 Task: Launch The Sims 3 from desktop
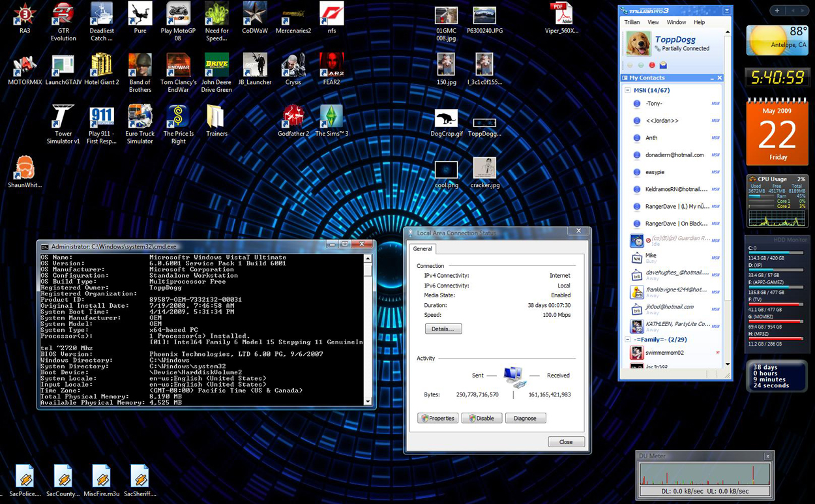(332, 121)
